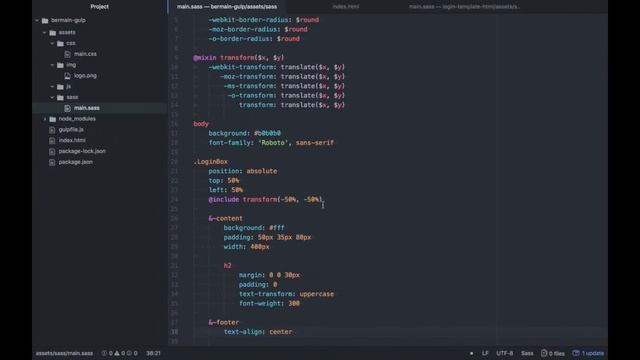Image resolution: width=640 pixels, height=360 pixels.
Task: Click the assets folder icon
Action: click(53, 32)
